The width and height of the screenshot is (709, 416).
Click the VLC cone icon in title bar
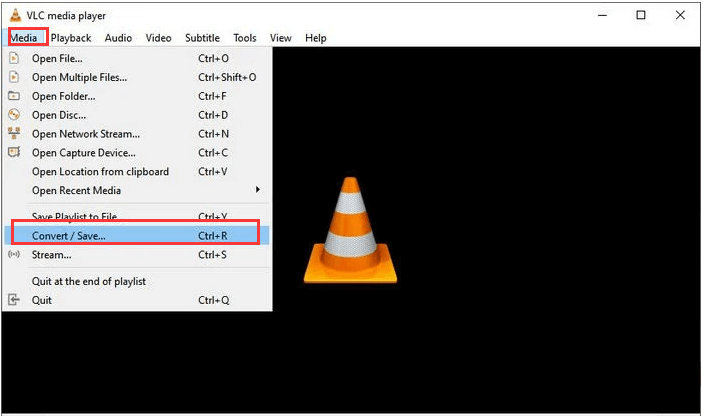(14, 15)
